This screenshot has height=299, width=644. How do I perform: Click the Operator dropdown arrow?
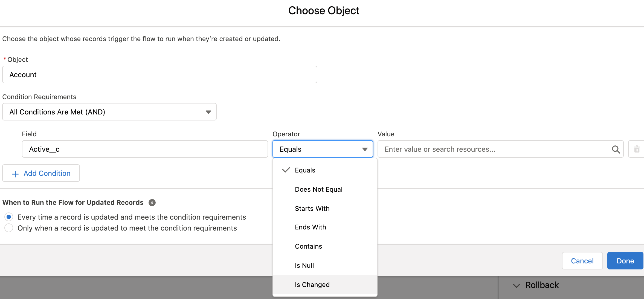pyautogui.click(x=364, y=149)
